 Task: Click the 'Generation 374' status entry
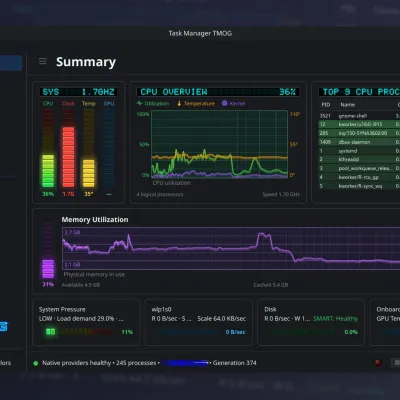(235, 363)
